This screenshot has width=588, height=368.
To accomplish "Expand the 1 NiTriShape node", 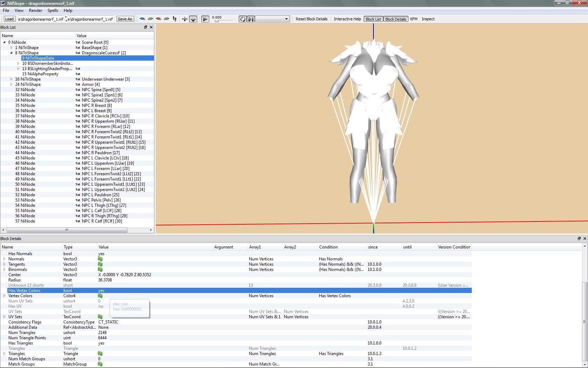I will 11,48.
